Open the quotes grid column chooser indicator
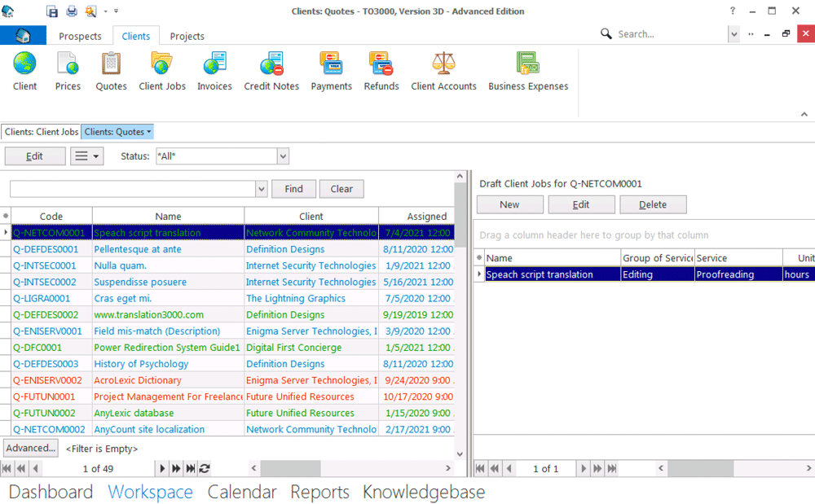This screenshot has width=815, height=504. pos(6,216)
